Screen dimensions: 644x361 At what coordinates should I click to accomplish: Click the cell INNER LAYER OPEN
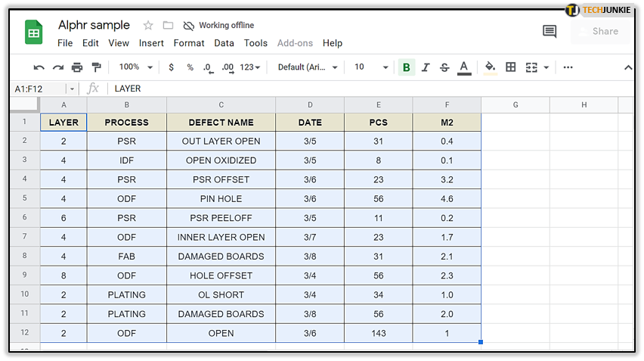pos(221,237)
